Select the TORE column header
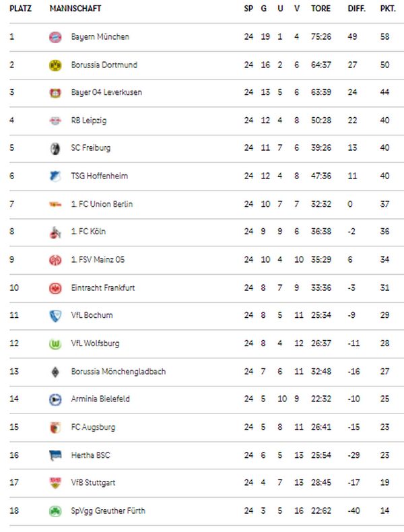The image size is (404, 532). 321,9
